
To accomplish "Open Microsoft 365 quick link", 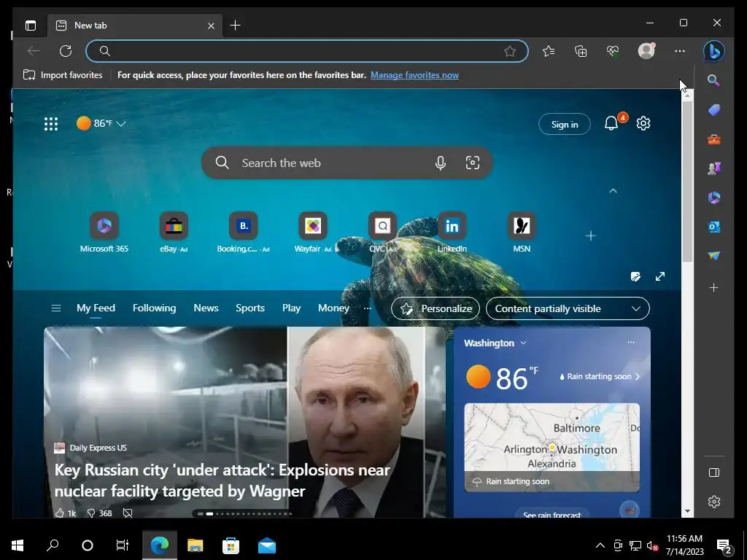I will 104,233.
